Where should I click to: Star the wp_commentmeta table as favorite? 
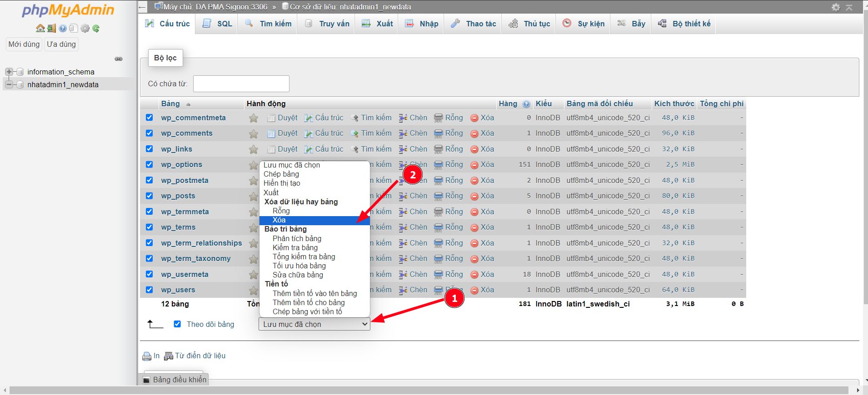tap(254, 118)
